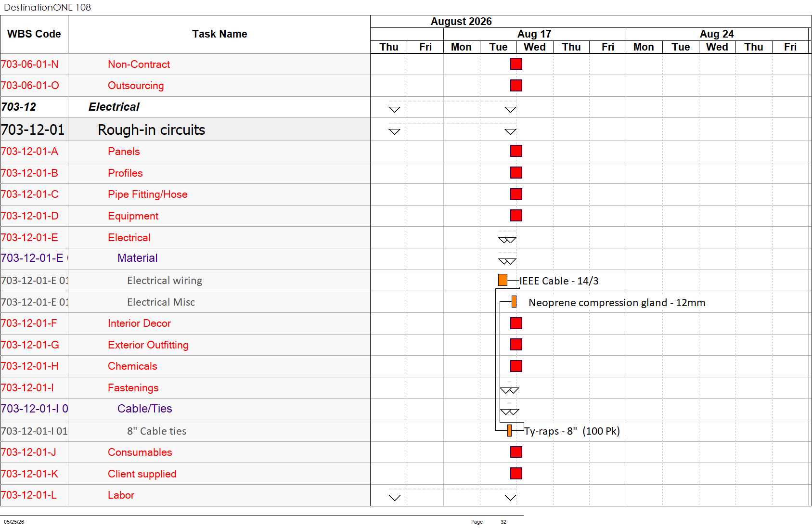Click the orange IEEE Cable task bar

point(503,280)
